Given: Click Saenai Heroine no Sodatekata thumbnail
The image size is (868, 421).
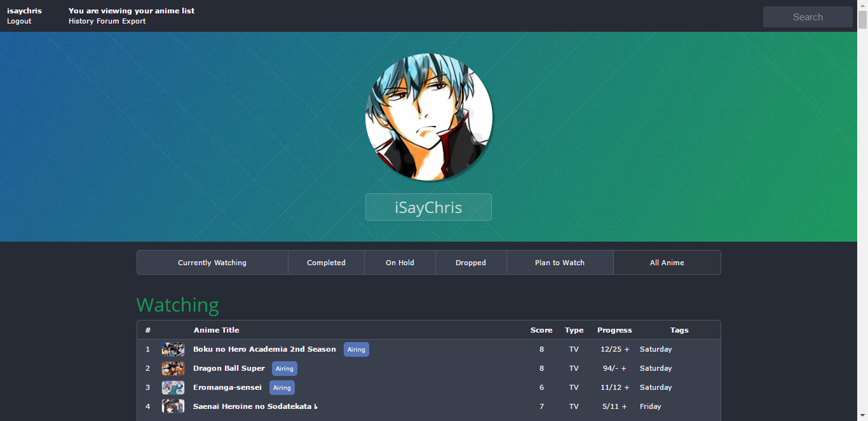Looking at the screenshot, I should [173, 406].
